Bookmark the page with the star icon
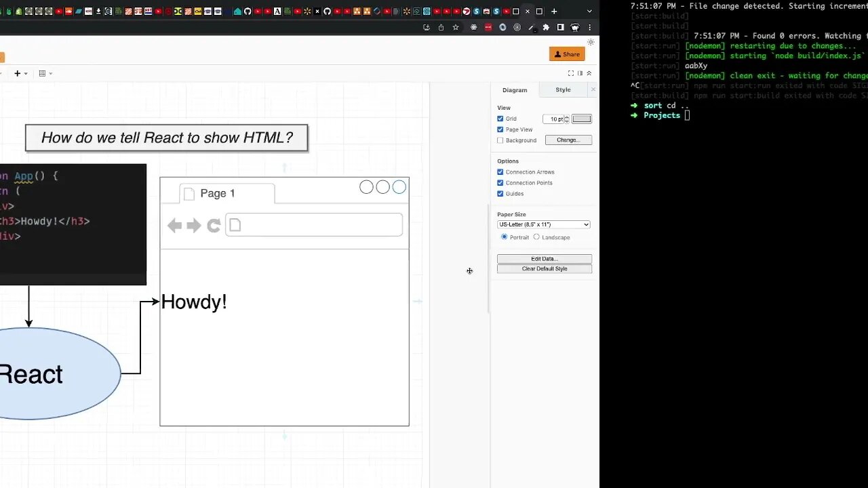Screen dimensions: 868x488 [456, 27]
